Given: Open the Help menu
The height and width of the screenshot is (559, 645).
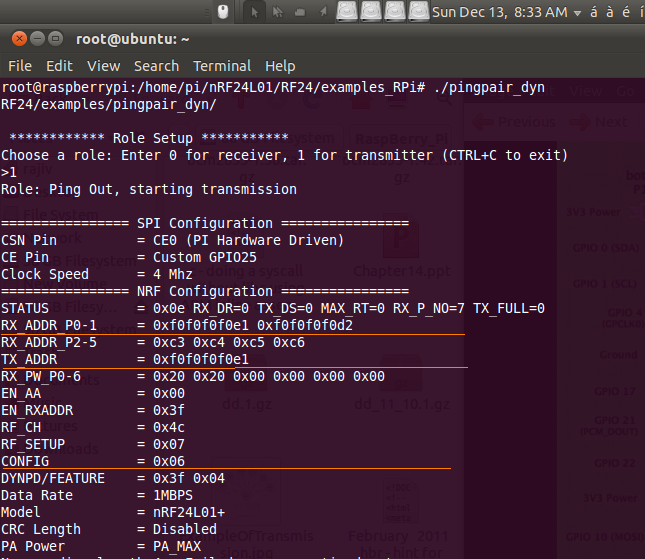Looking at the screenshot, I should [x=280, y=66].
